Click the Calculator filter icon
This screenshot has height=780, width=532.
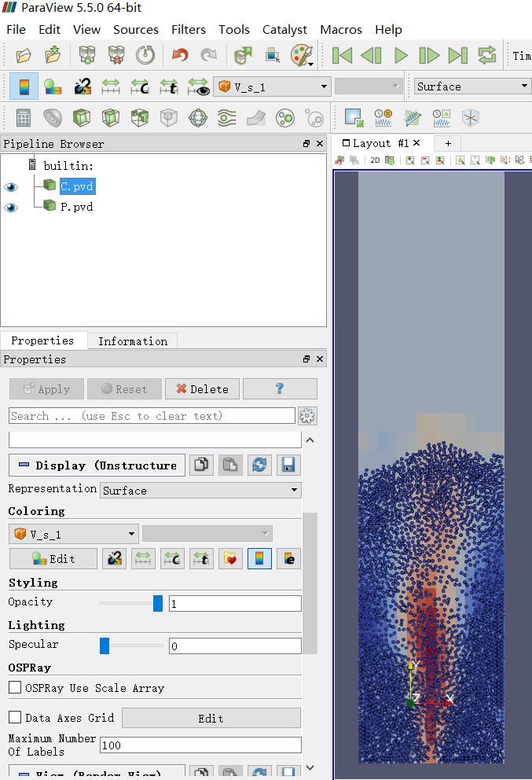tap(24, 118)
